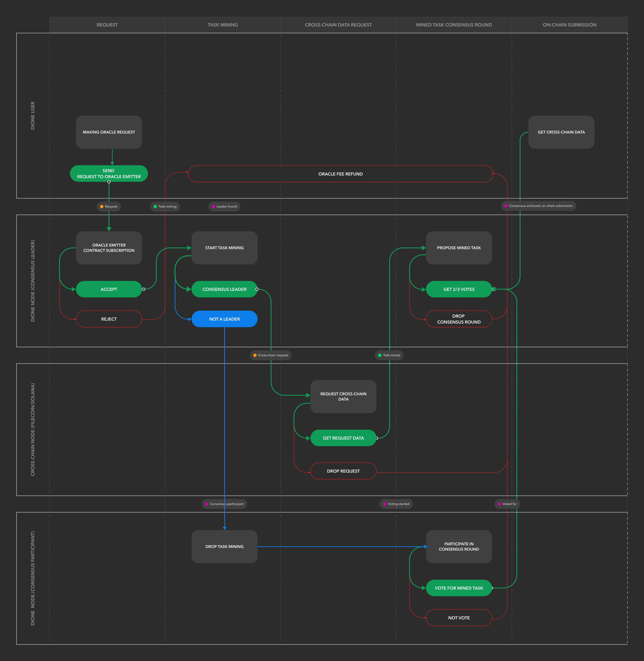Select Send Request to Oracle Emitter pill

[x=109, y=173]
